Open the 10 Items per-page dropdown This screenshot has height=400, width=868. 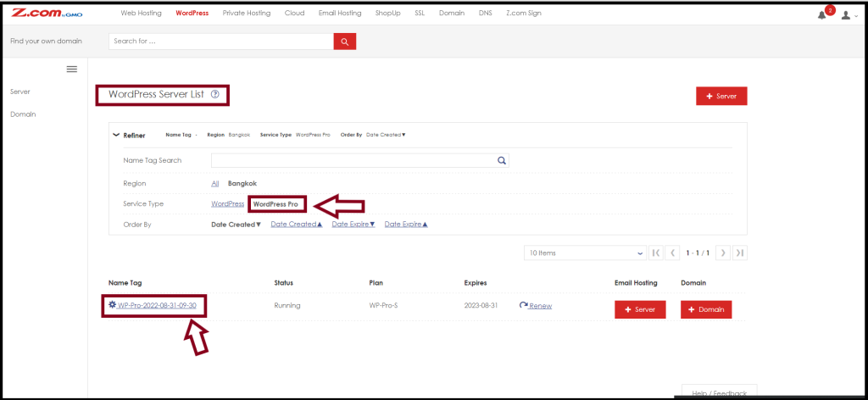(585, 253)
